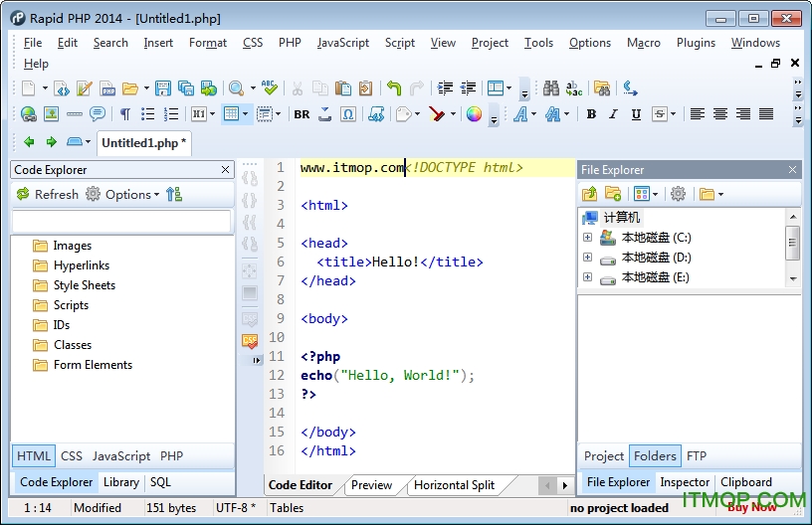Click the Code Explorer search field

click(x=121, y=222)
